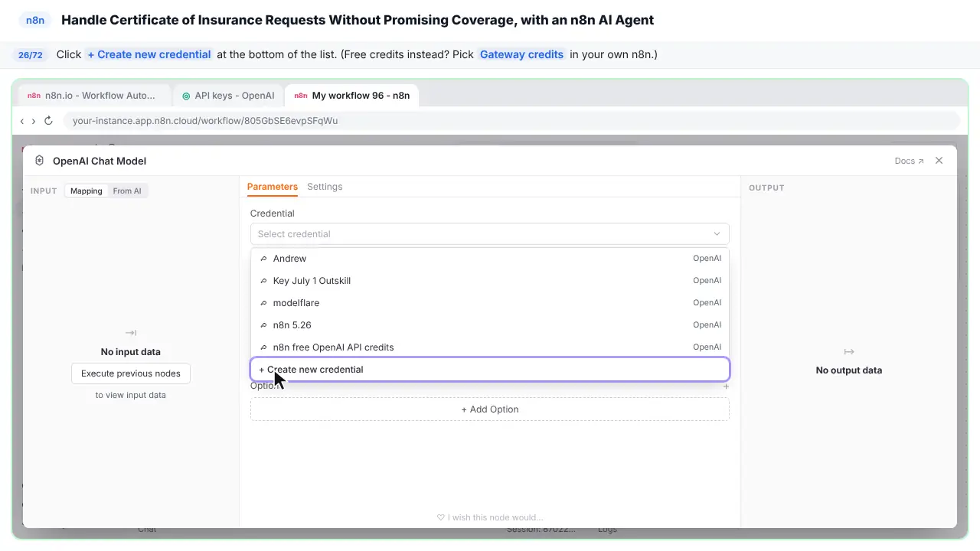Click the 26/72 step counter badge
Screen dimensions: 980x551
coord(30,55)
